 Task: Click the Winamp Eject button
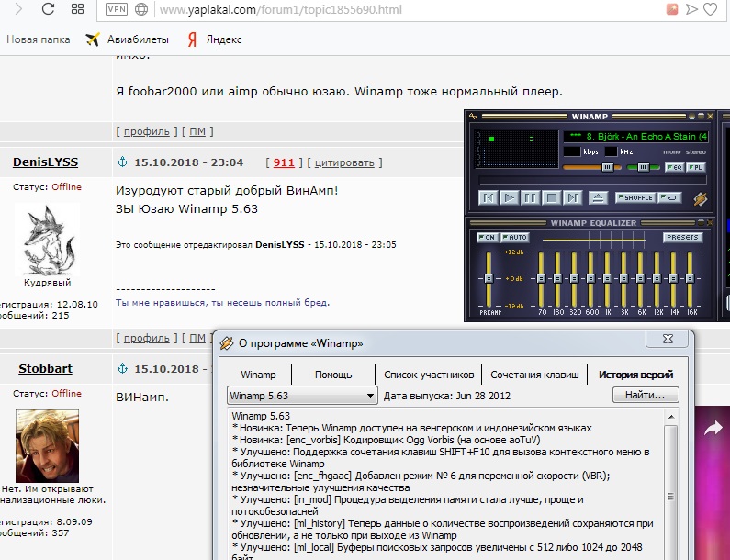pyautogui.click(x=598, y=197)
